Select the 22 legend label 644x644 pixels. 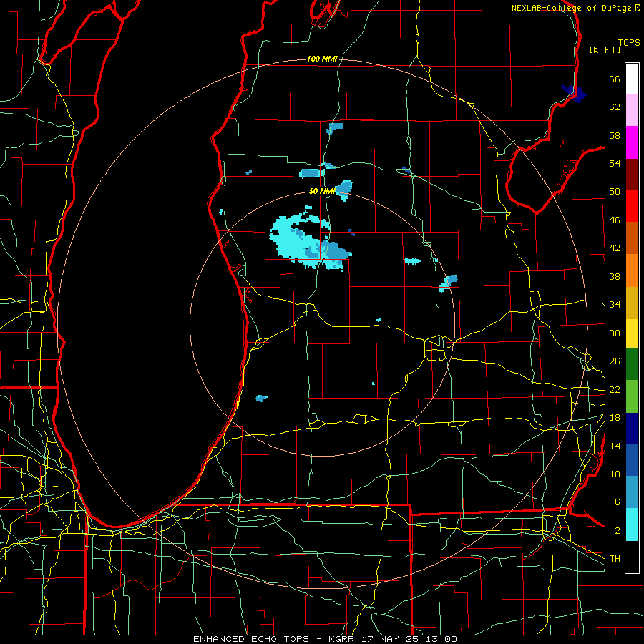click(x=615, y=389)
